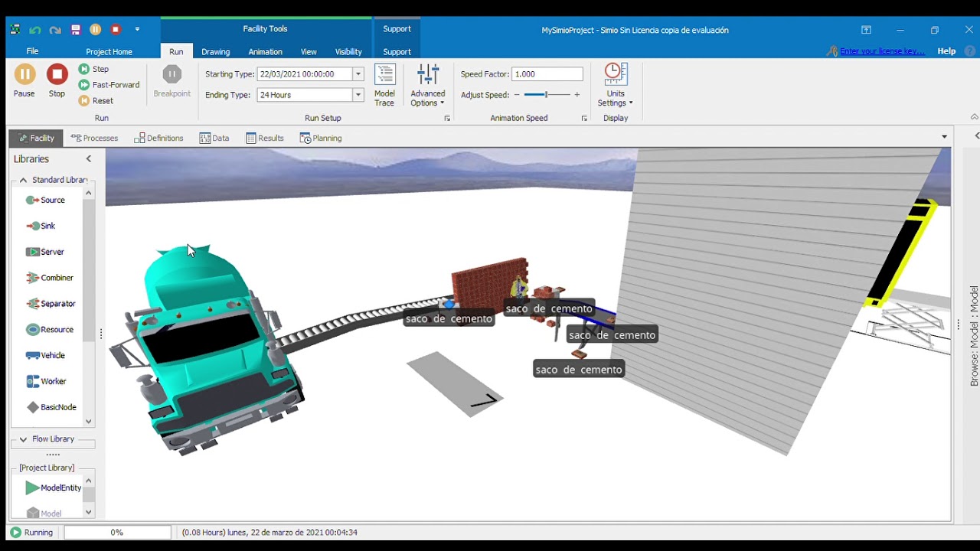Click the Enter your license key link
Screen dimensions: 980x551
pos(882,51)
